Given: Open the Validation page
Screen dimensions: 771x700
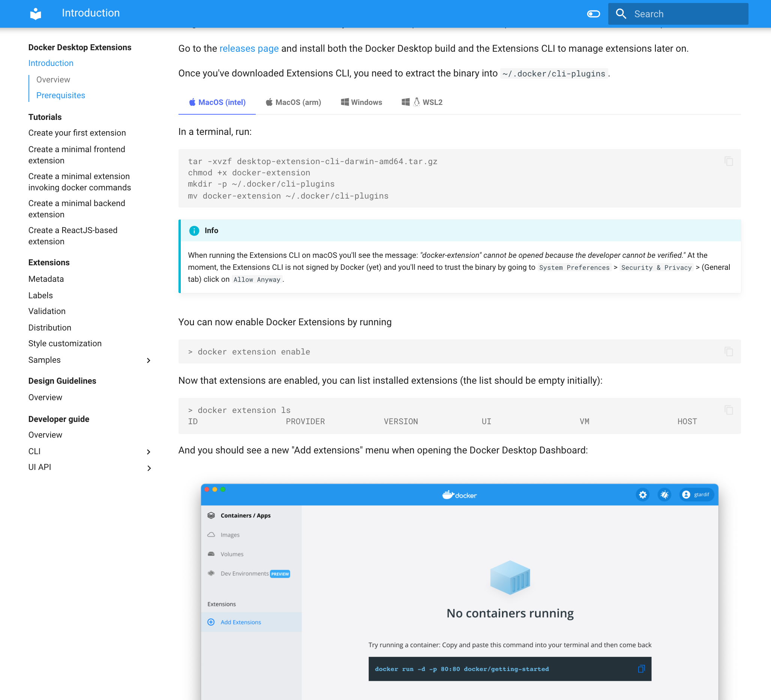Looking at the screenshot, I should pyautogui.click(x=46, y=311).
